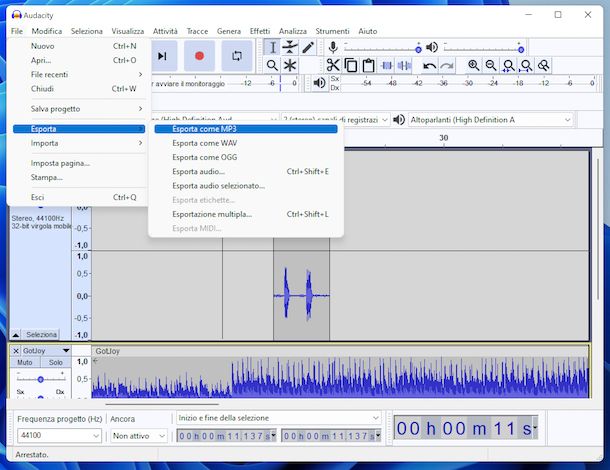The width and height of the screenshot is (610, 470).
Task: Click the Zoom Out icon
Action: [x=491, y=65]
